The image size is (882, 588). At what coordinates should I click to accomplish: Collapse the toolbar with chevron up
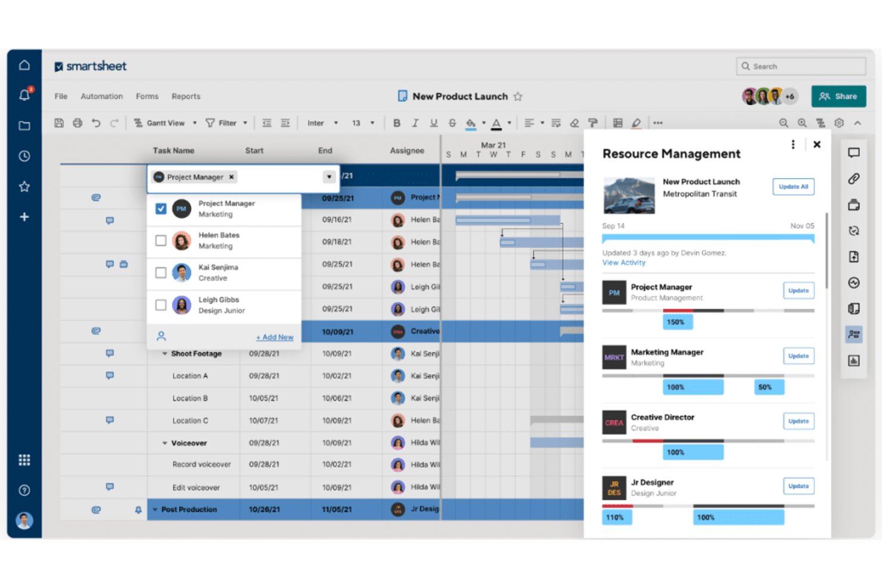858,123
